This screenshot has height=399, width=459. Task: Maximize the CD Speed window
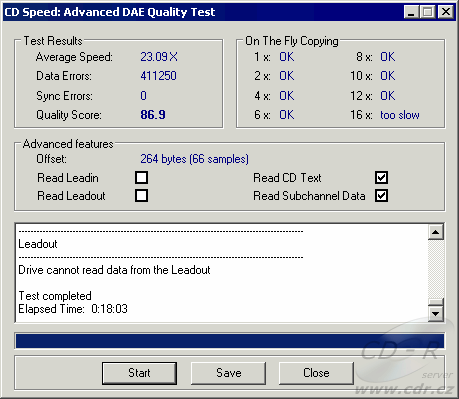[428, 12]
